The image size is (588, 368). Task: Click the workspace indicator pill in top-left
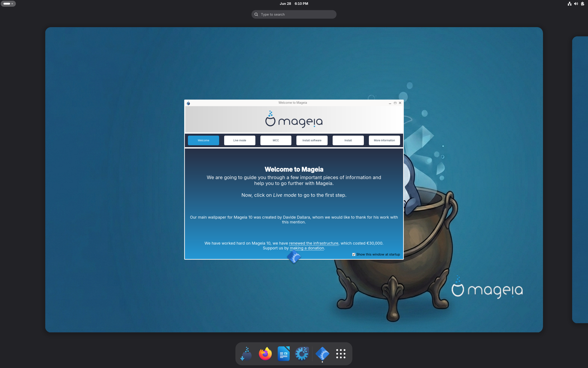coord(8,4)
